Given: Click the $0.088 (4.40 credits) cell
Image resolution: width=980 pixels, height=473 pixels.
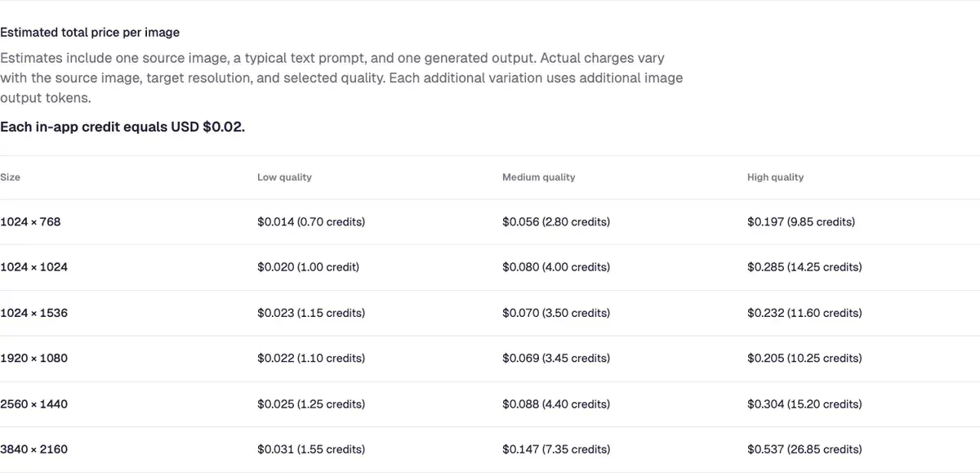Looking at the screenshot, I should 556,404.
